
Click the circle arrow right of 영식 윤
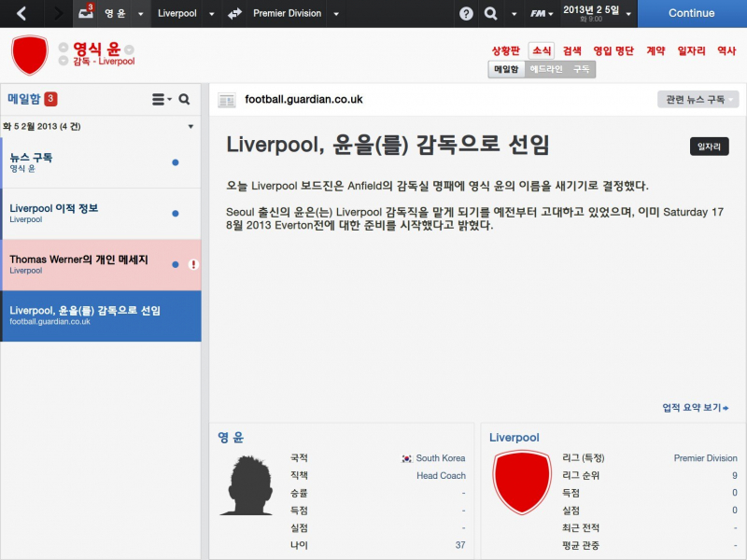click(x=129, y=49)
